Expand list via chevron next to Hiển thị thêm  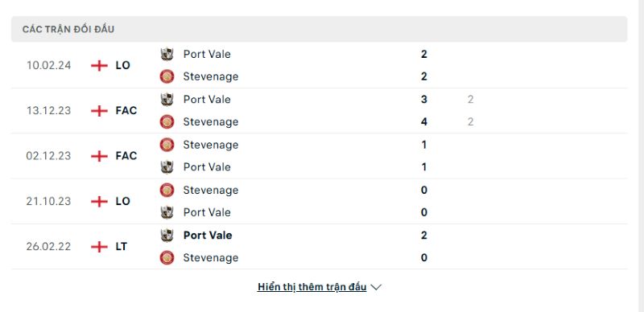[376, 287]
